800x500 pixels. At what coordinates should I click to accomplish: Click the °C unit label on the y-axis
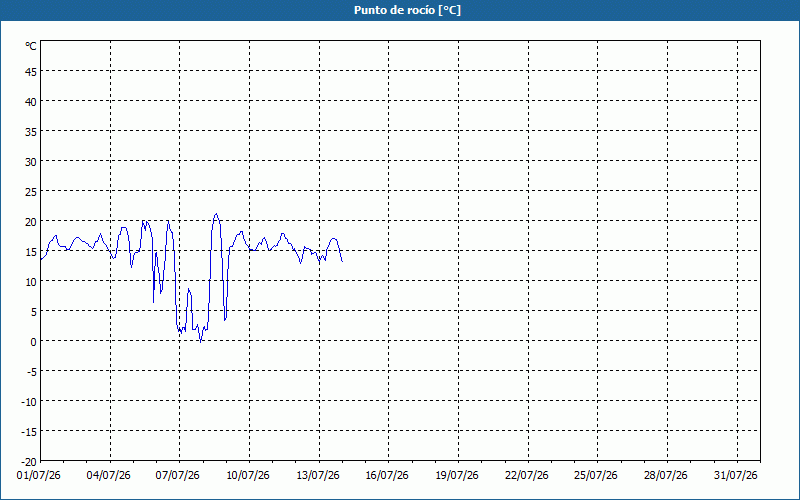pos(31,46)
